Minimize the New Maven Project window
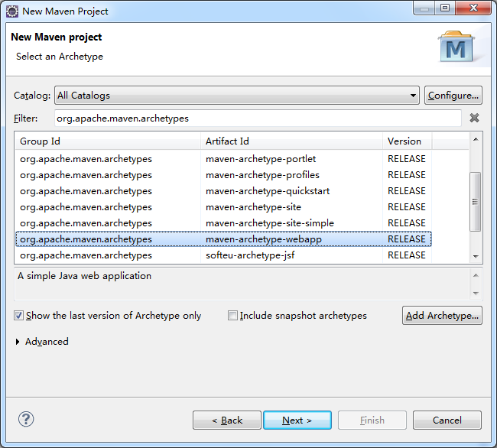Screen dimensions: 497x448 coord(424,8)
